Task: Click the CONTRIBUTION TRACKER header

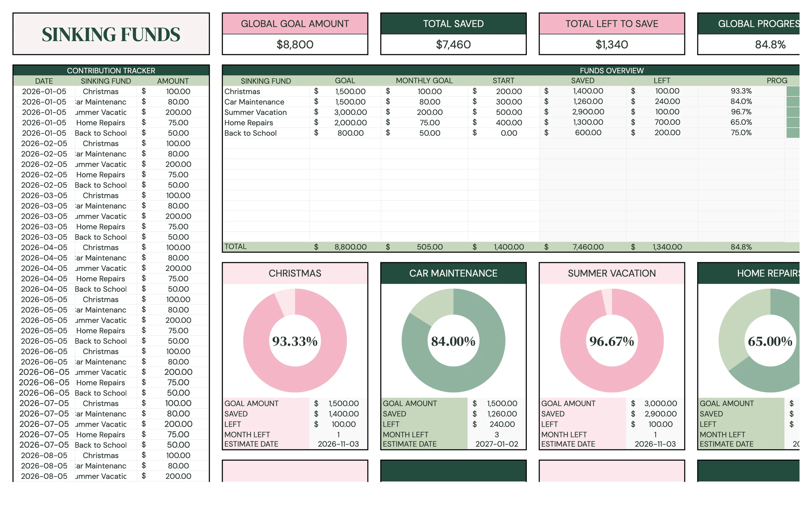Action: pos(111,70)
